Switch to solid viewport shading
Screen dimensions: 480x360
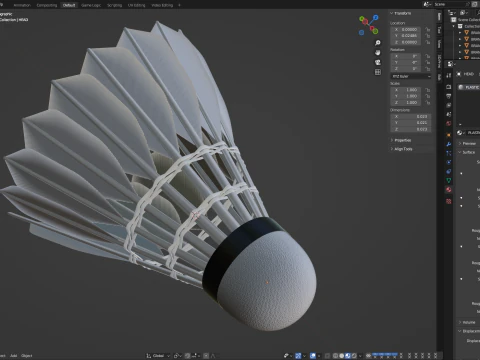[341, 356]
